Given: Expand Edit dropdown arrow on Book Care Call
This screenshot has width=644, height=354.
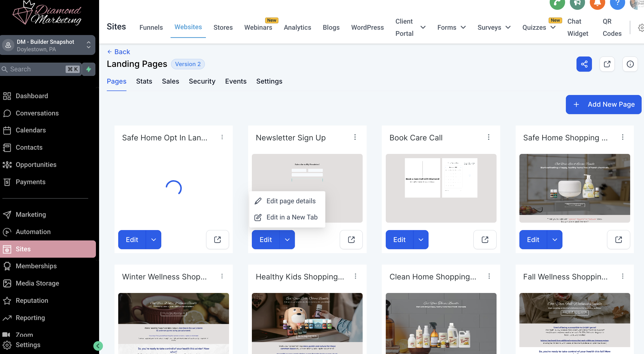Looking at the screenshot, I should click(421, 240).
